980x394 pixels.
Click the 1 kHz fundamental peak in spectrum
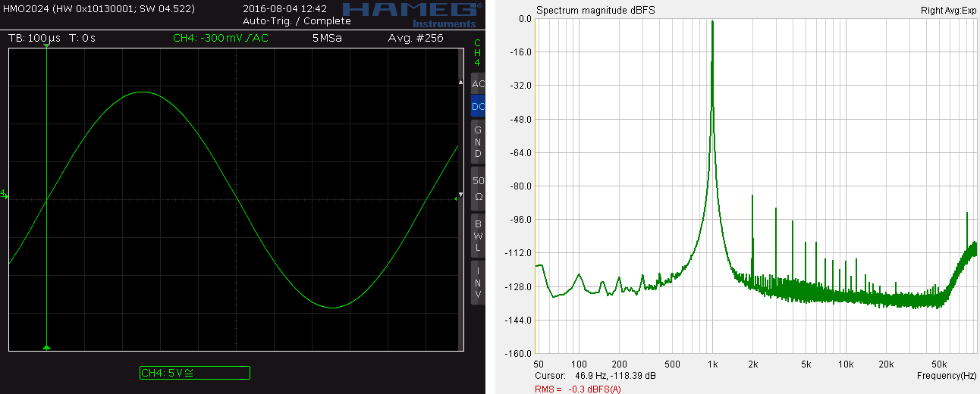(712, 23)
